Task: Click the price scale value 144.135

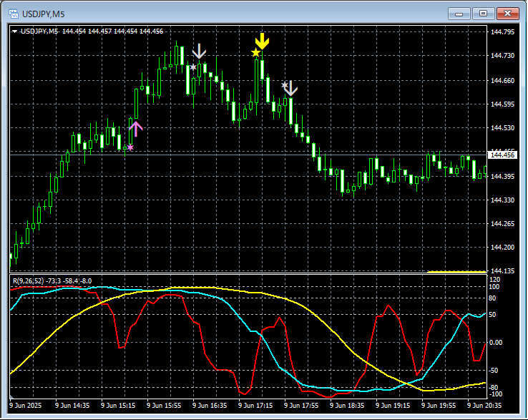Action: [x=502, y=270]
